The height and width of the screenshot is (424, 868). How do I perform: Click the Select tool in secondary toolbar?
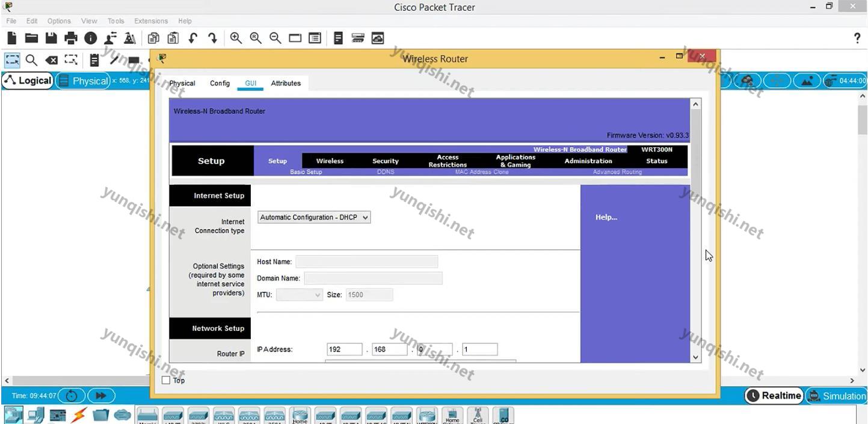(x=12, y=60)
